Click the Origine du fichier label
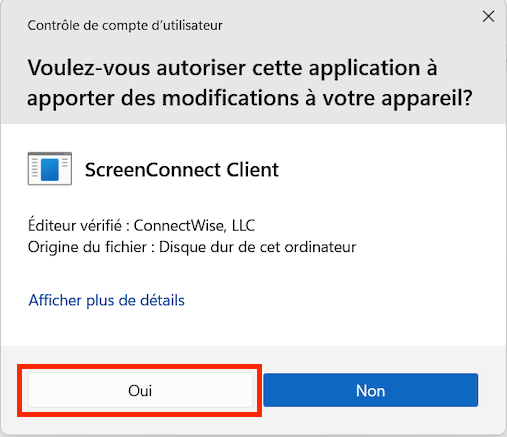The width and height of the screenshot is (507, 437). pos(87,247)
